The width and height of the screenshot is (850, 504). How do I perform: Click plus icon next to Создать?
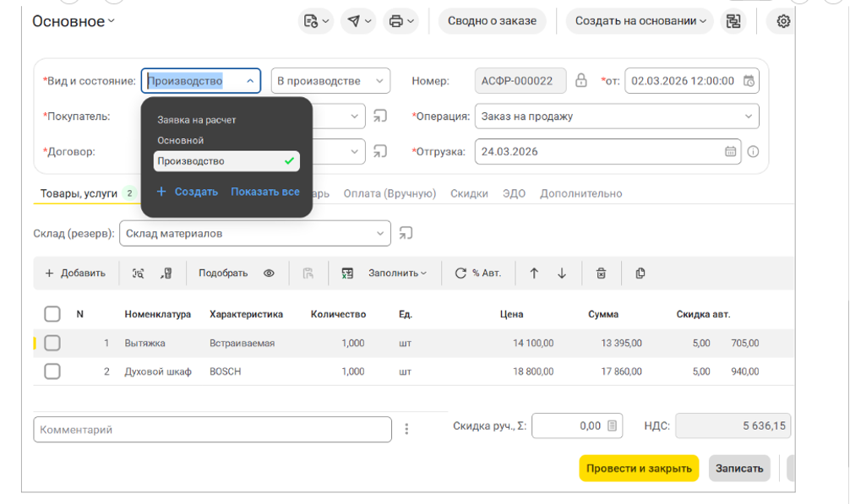(161, 192)
